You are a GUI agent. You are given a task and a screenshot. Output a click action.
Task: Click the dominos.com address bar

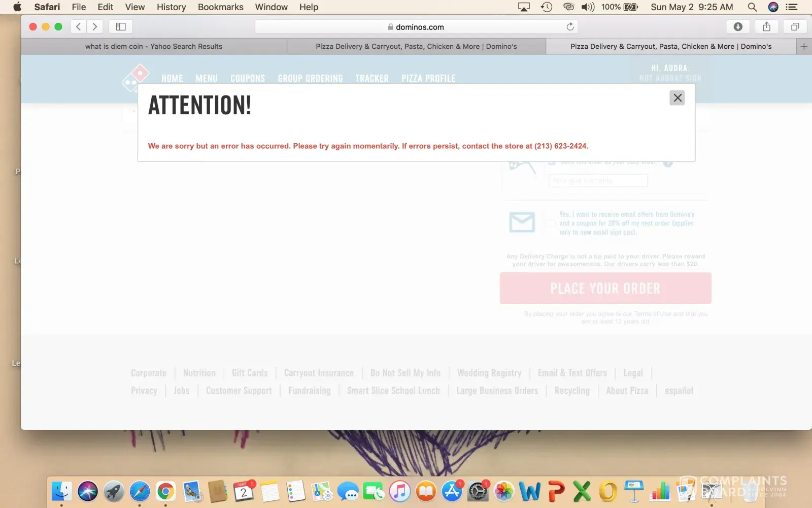click(416, 27)
